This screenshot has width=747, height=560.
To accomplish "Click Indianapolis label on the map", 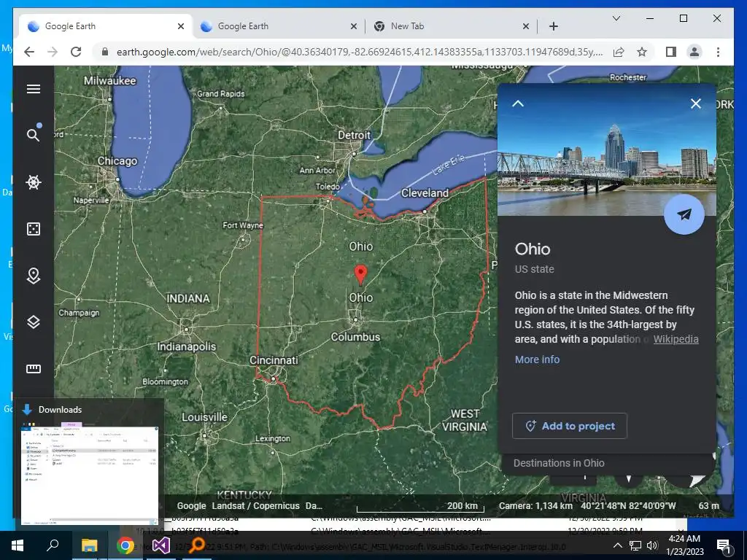I will coord(187,346).
